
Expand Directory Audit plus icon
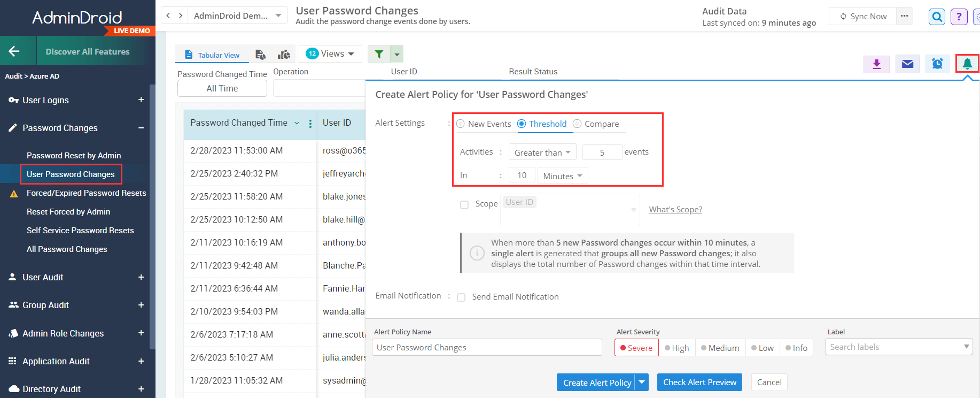(x=141, y=389)
